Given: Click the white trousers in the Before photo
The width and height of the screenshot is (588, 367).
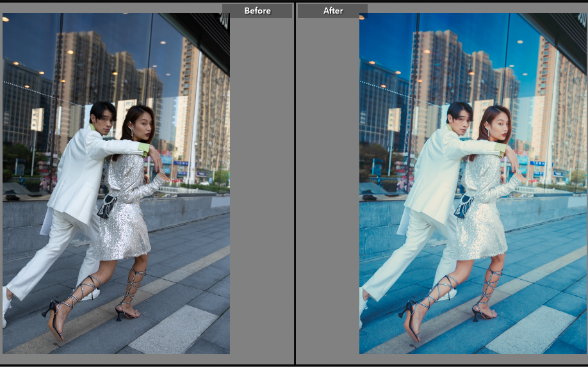Looking at the screenshot, I should click(x=51, y=250).
